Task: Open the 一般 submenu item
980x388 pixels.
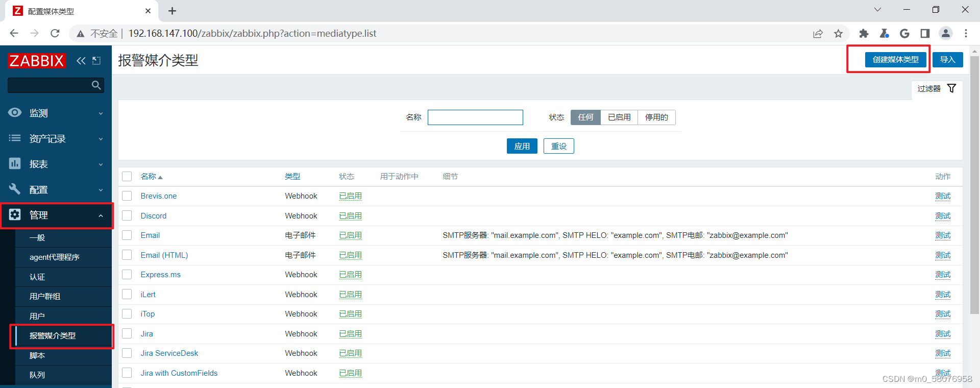Action: point(37,237)
